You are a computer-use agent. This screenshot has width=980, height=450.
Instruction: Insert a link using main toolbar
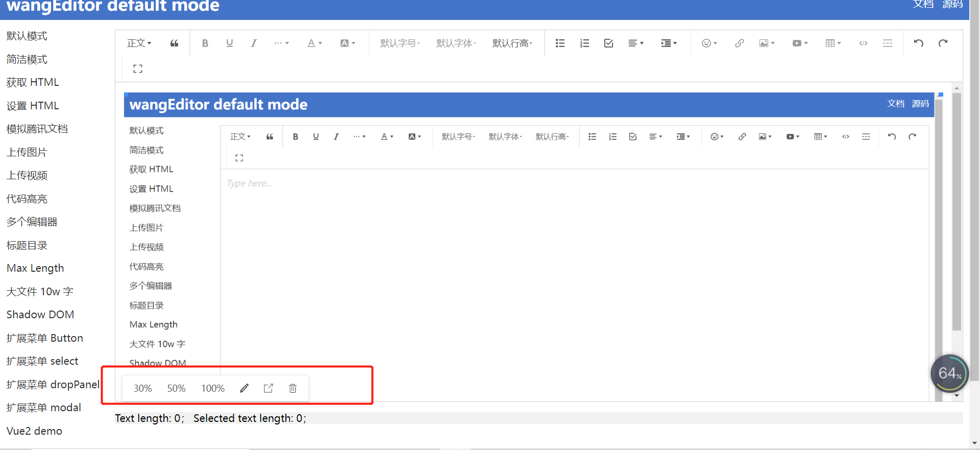[739, 43]
